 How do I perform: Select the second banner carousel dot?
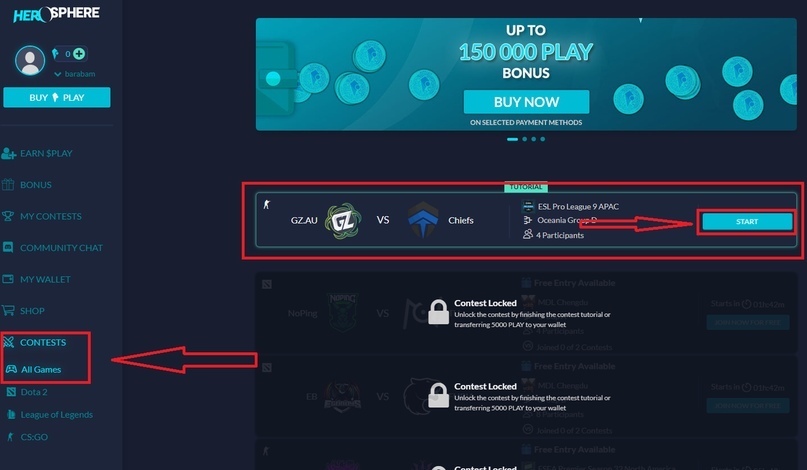[524, 139]
